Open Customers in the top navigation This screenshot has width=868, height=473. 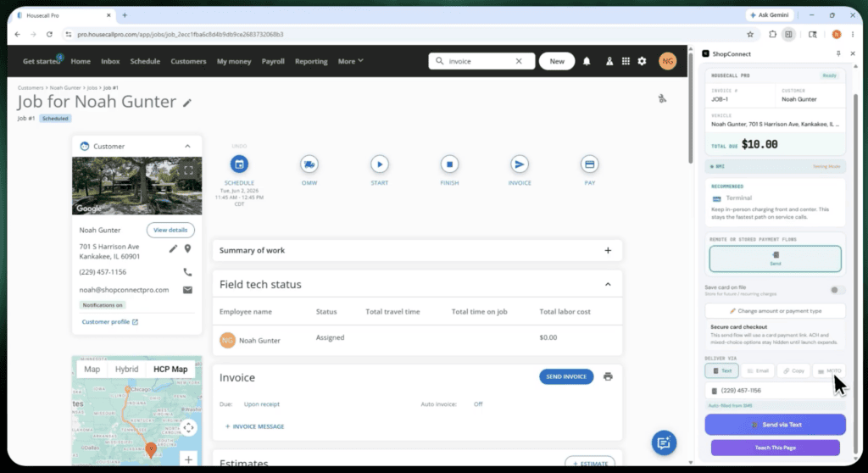188,61
